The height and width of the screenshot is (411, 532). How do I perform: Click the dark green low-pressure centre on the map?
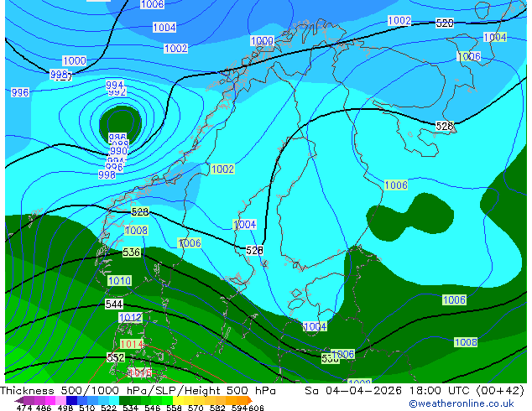click(x=120, y=122)
